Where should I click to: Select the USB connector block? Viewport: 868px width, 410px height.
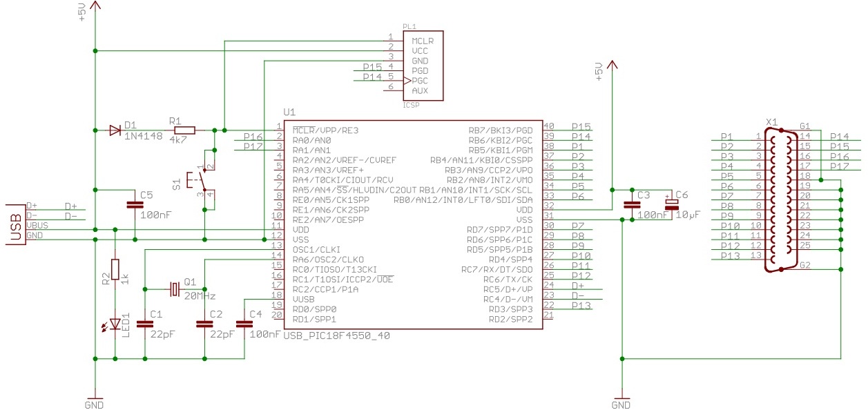[13, 224]
